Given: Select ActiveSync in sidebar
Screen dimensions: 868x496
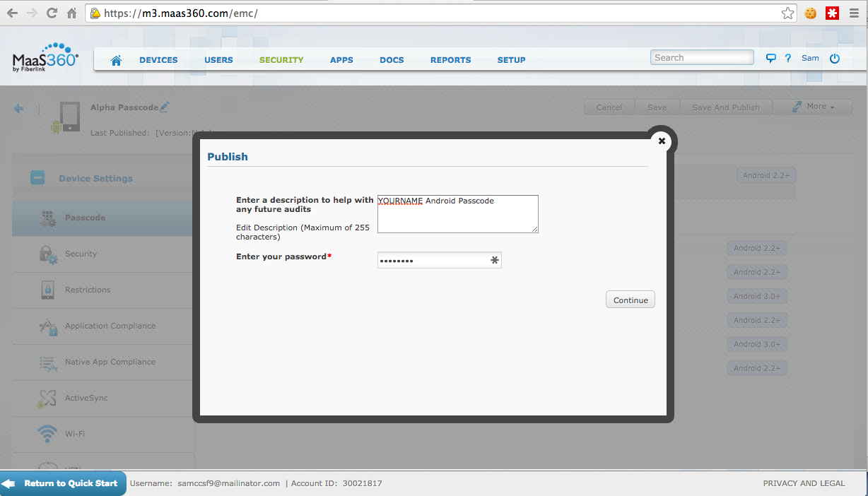Looking at the screenshot, I should [102, 398].
